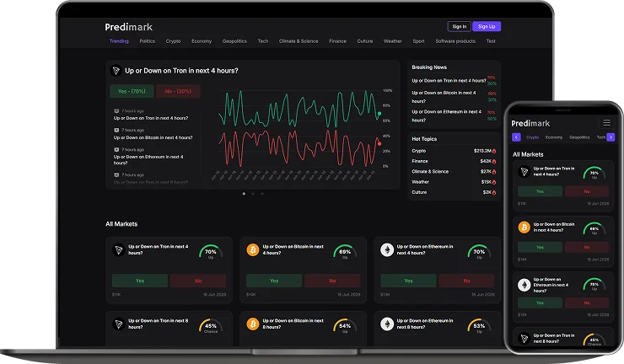624x364 pixels.
Task: Open the Weather hot topic row
Action: coord(454,182)
